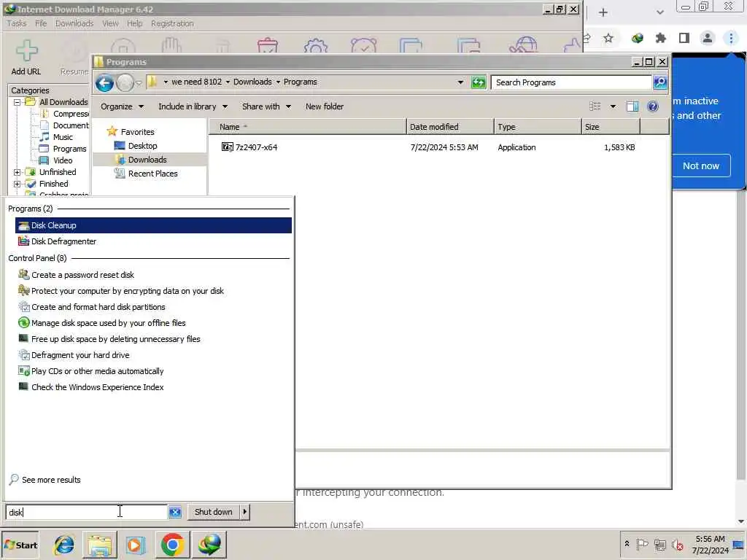Image resolution: width=747 pixels, height=560 pixels.
Task: Open the view options dropdown arrow
Action: click(613, 106)
